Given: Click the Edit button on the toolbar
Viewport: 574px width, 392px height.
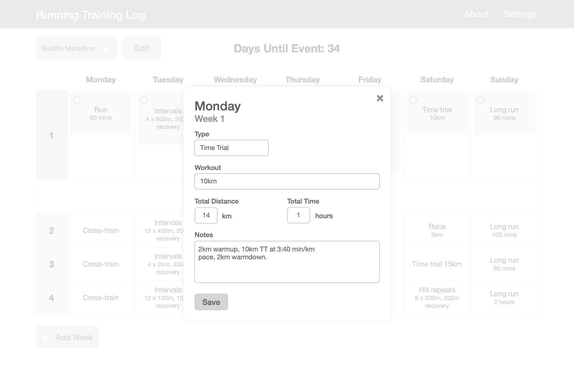Looking at the screenshot, I should tap(142, 48).
